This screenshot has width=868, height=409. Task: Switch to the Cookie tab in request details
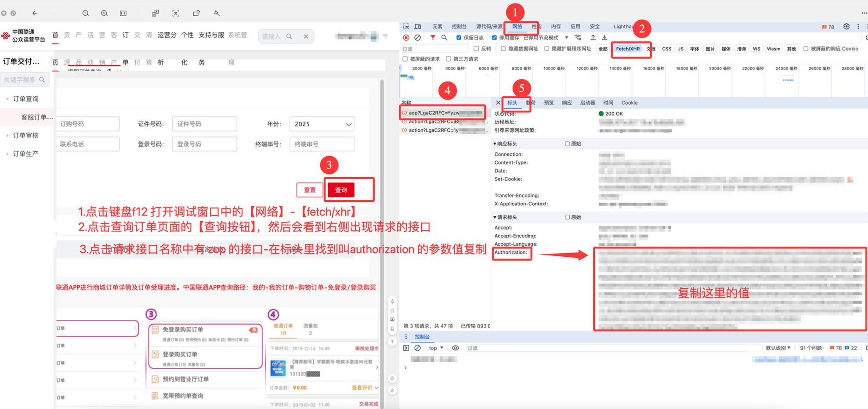pos(629,103)
